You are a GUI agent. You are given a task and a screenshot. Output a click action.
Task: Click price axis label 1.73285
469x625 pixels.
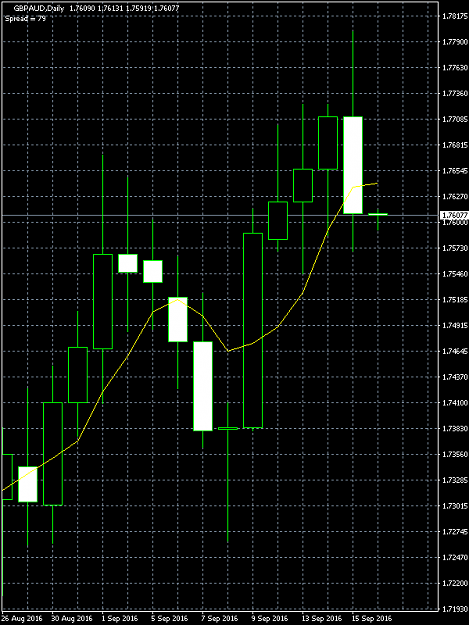(455, 480)
